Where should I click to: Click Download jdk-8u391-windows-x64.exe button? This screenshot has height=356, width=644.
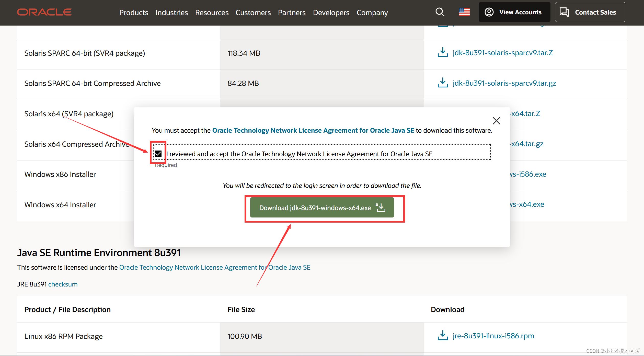point(322,208)
